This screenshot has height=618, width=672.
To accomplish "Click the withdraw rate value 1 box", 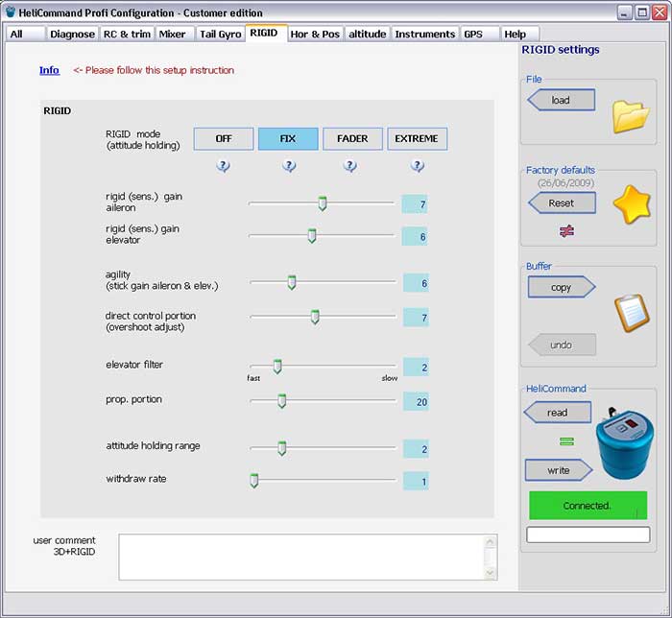I will [416, 482].
